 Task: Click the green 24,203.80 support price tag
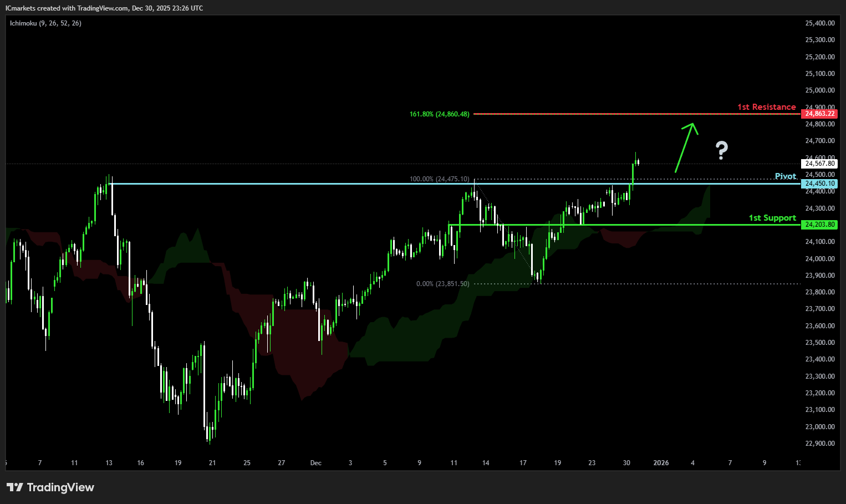pyautogui.click(x=819, y=225)
